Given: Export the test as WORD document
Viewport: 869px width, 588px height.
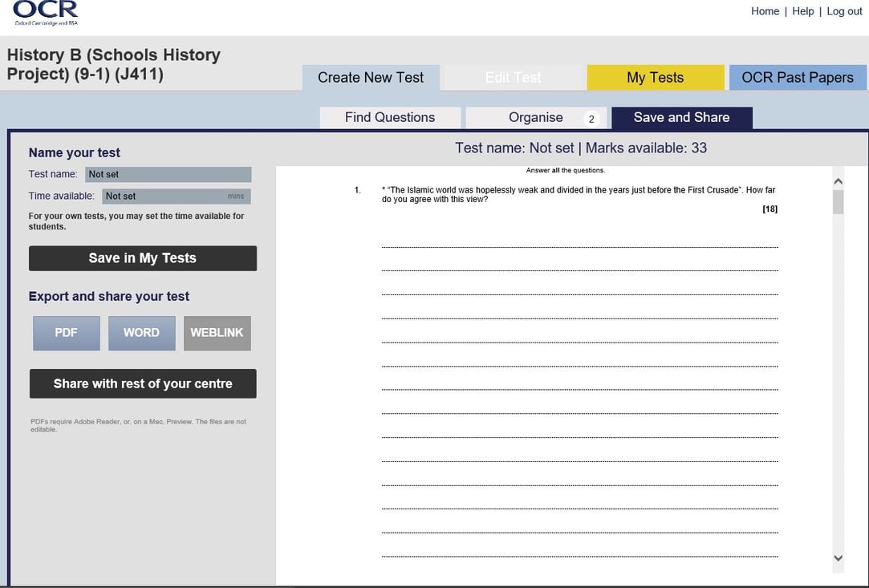Looking at the screenshot, I should coord(141,333).
